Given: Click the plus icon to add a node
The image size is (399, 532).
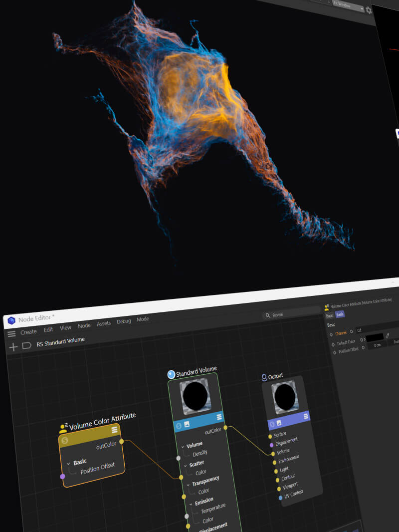Looking at the screenshot, I should click(13, 347).
